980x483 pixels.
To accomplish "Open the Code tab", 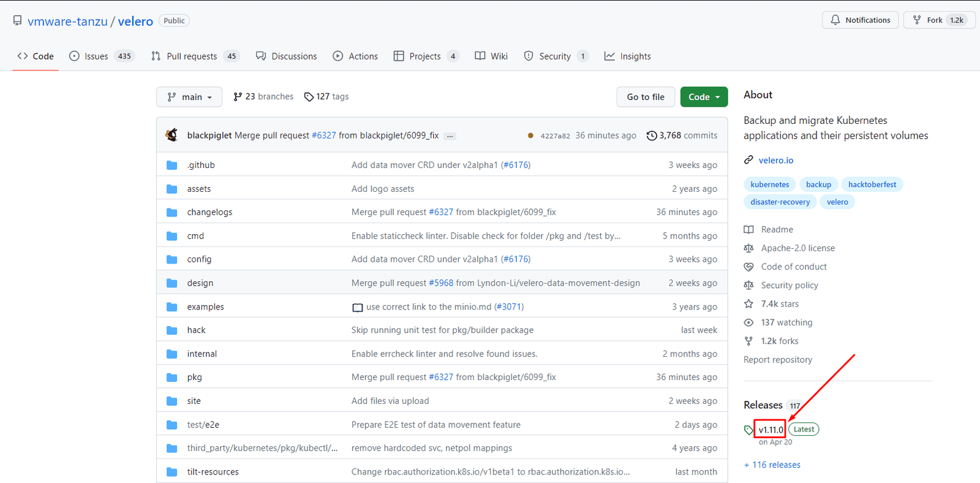I will point(36,56).
